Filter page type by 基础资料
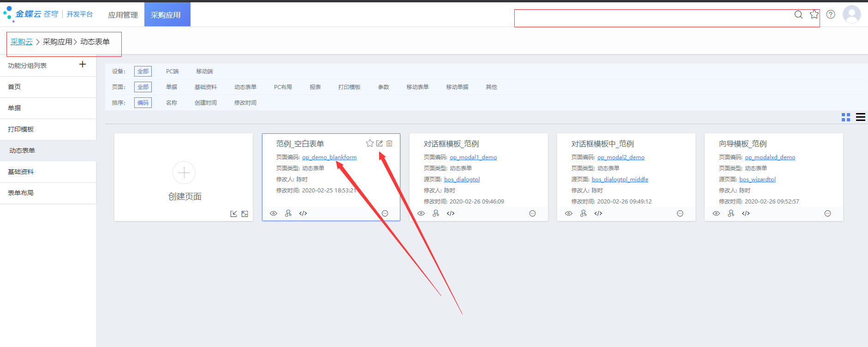 pos(205,87)
